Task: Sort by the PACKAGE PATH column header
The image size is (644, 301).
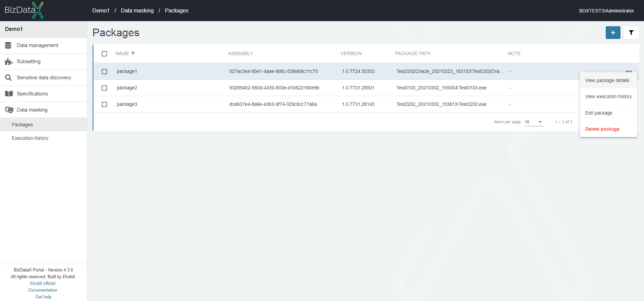Action: click(413, 53)
